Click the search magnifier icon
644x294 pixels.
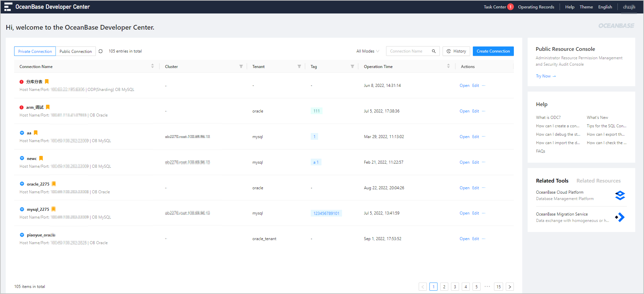[434, 51]
